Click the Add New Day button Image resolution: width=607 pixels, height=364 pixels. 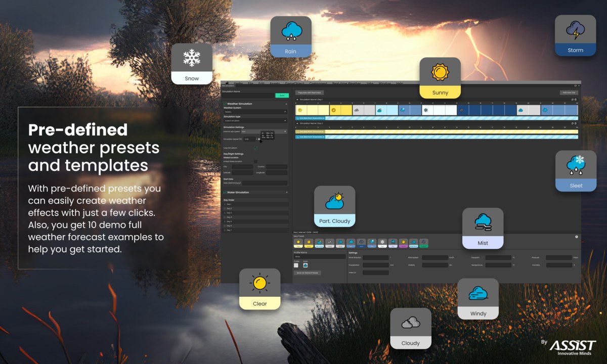pos(568,93)
